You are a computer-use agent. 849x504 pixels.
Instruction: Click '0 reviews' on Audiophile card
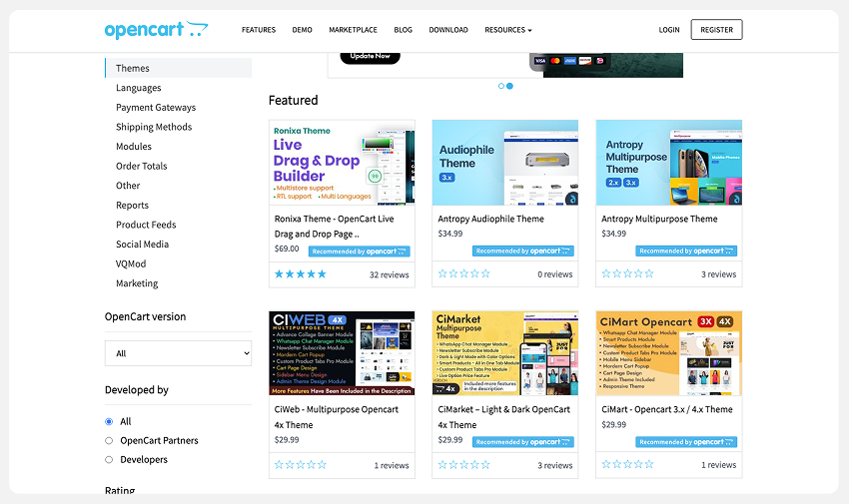click(x=555, y=274)
